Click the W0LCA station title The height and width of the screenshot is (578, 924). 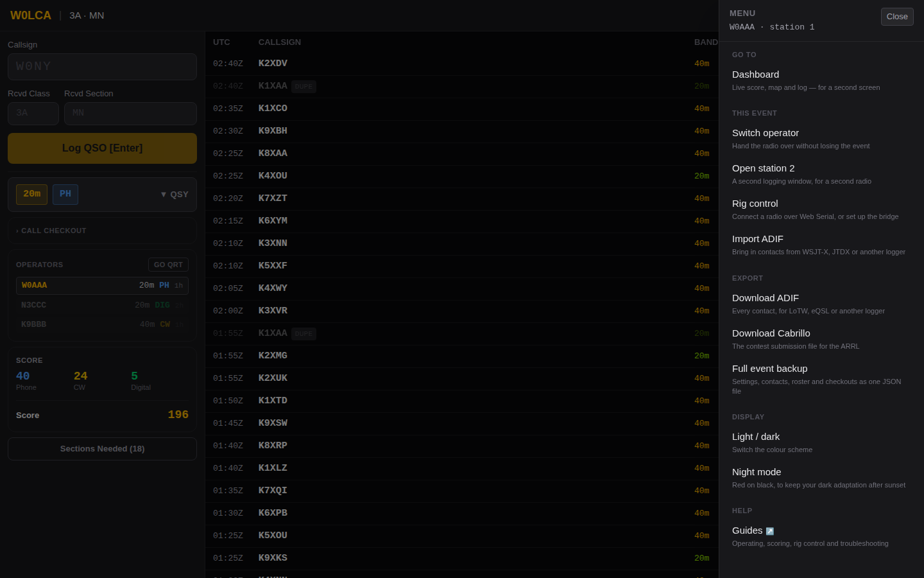pyautogui.click(x=31, y=15)
